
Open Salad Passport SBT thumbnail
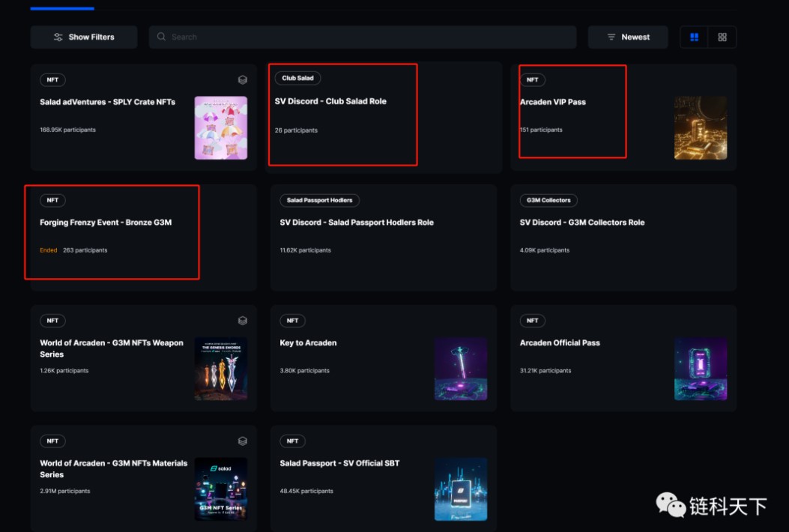point(461,489)
